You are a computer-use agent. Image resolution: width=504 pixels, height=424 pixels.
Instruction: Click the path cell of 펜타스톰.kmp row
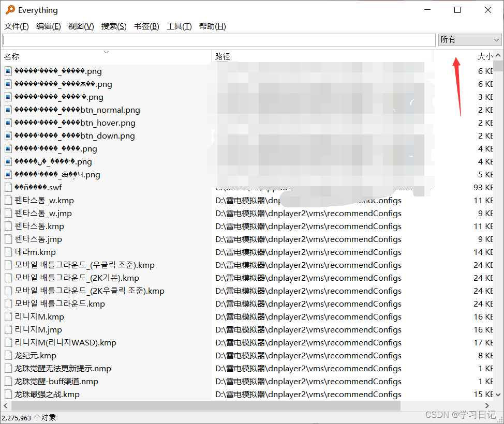308,226
